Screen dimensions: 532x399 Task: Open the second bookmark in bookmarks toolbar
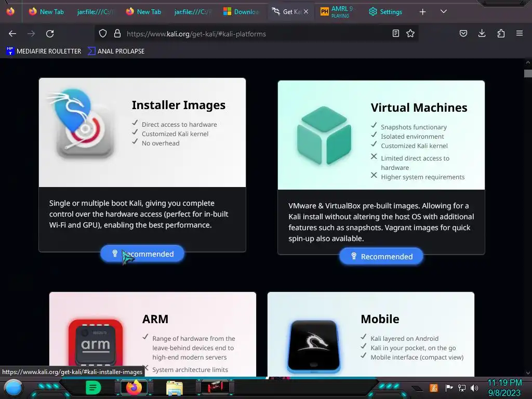[x=116, y=51]
